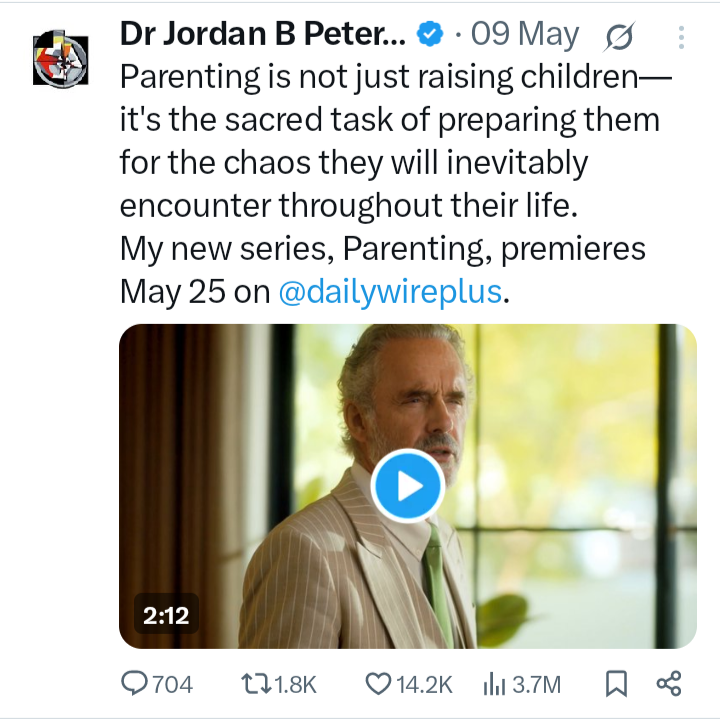Click the Grok slashed-circle icon
The image size is (720, 720).
coord(619,36)
